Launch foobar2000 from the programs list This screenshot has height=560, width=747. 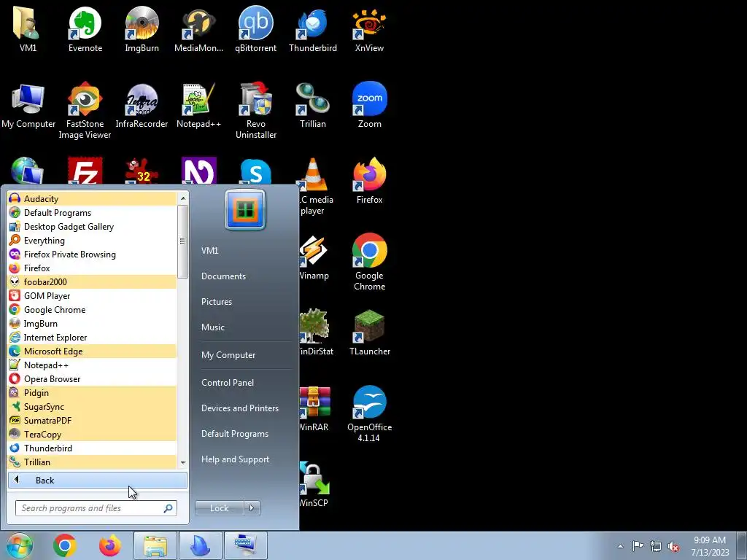point(92,282)
